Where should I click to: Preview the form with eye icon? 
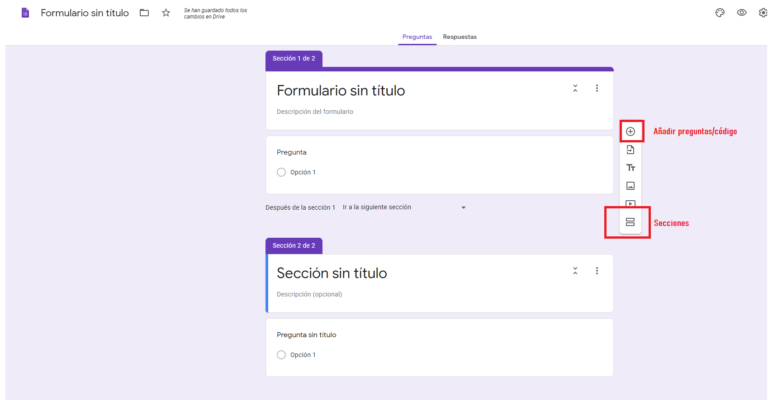tap(742, 13)
